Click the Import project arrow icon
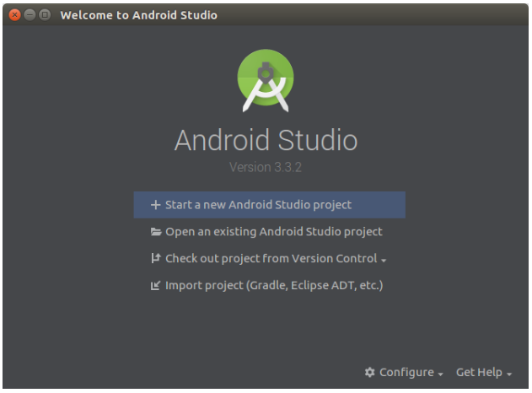Viewport: 532px width, 393px height. point(155,286)
